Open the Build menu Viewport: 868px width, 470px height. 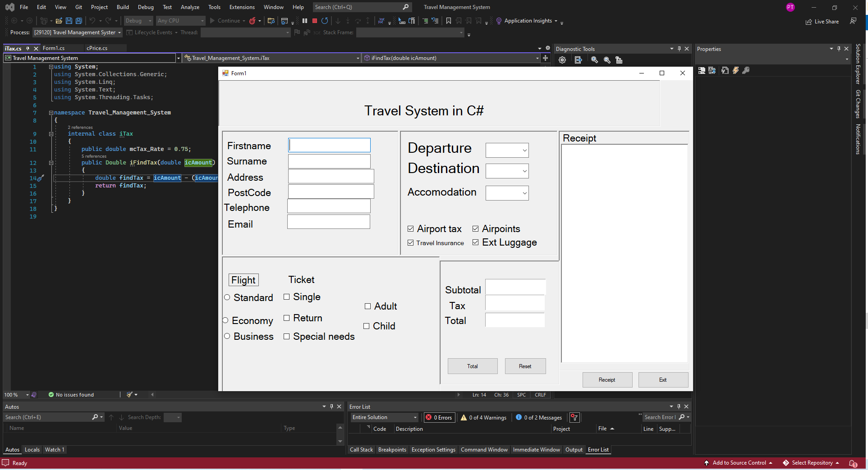click(123, 7)
